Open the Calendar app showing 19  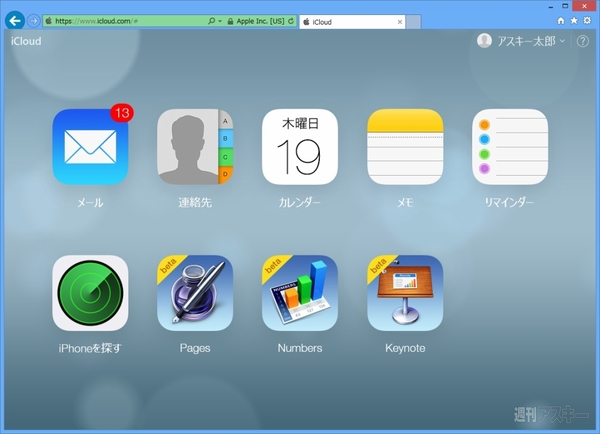coord(300,147)
